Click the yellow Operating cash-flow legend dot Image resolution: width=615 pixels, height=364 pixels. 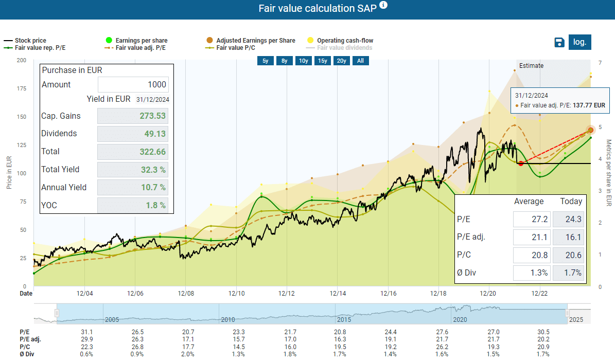(310, 40)
